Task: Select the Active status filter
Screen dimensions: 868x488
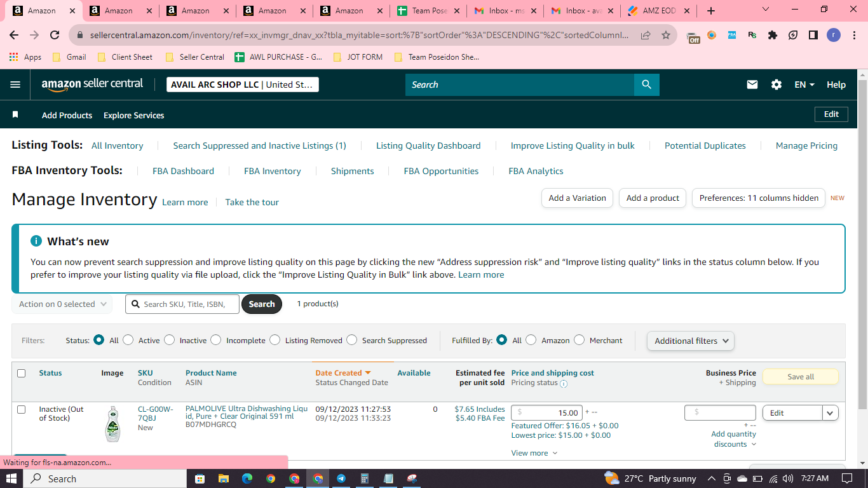Action: coord(128,340)
